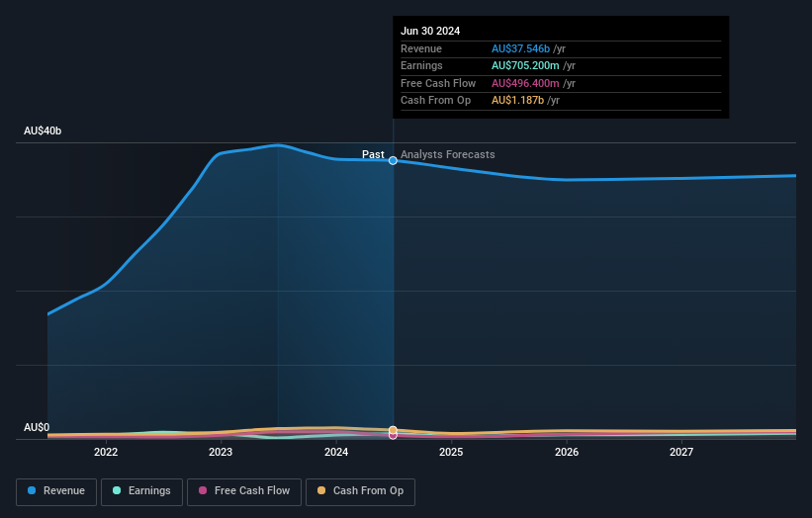
Task: Click the 2024 x-axis label
Action: point(336,453)
